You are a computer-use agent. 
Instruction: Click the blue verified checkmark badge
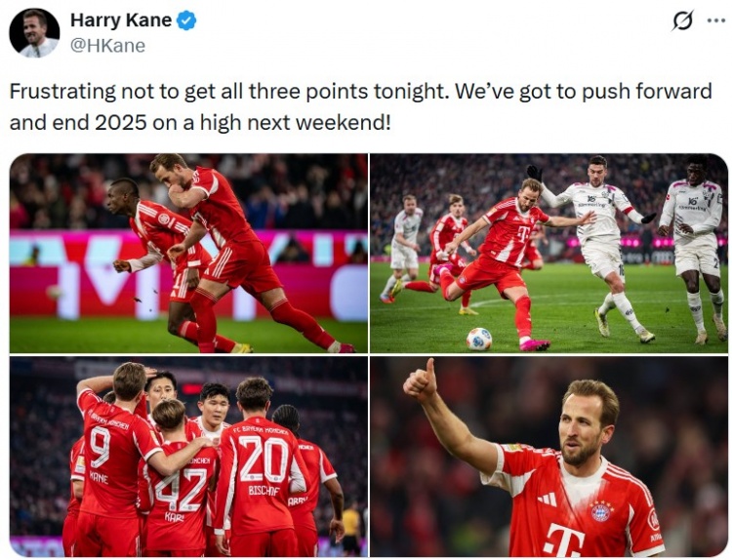[186, 21]
